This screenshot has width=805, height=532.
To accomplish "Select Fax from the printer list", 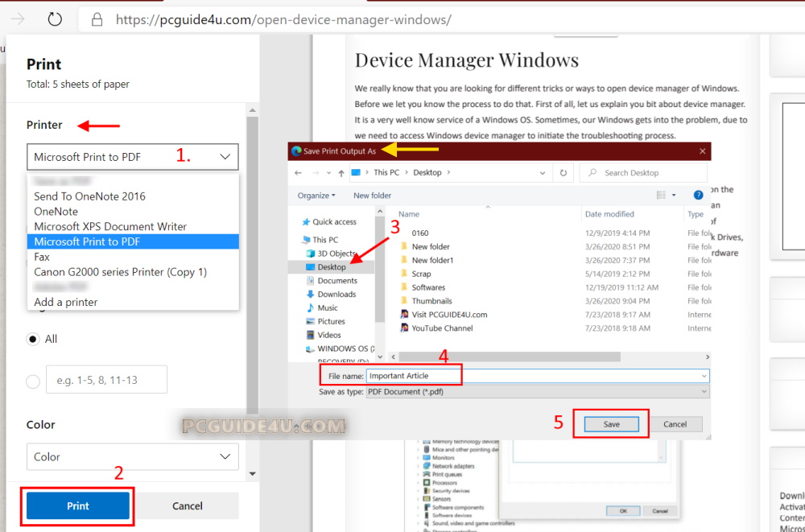I will click(42, 257).
